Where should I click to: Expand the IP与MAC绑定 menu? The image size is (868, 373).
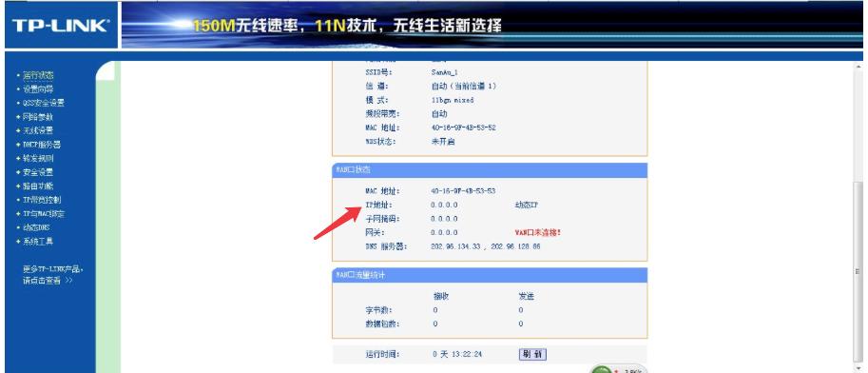point(44,213)
